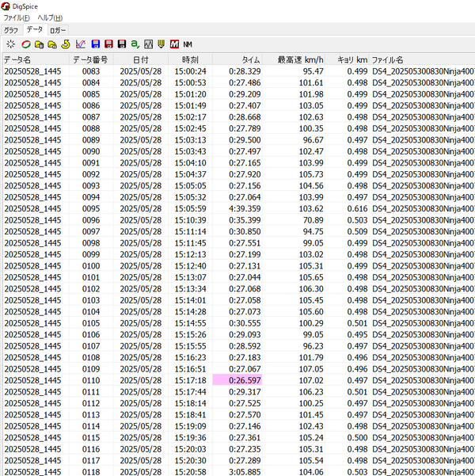The width and height of the screenshot is (475, 476).
Task: Click the blue floppy disk save icon
Action: 96,44
